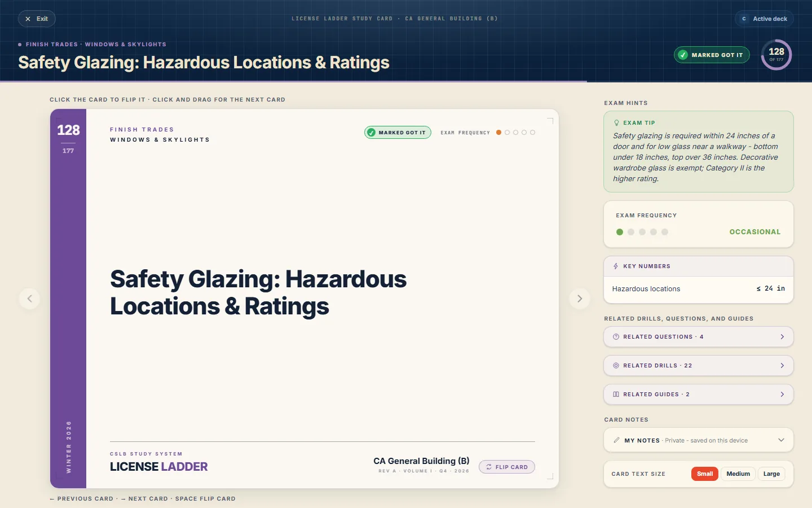Click the pencil icon beside My Notes
The height and width of the screenshot is (508, 812).
pos(616,440)
